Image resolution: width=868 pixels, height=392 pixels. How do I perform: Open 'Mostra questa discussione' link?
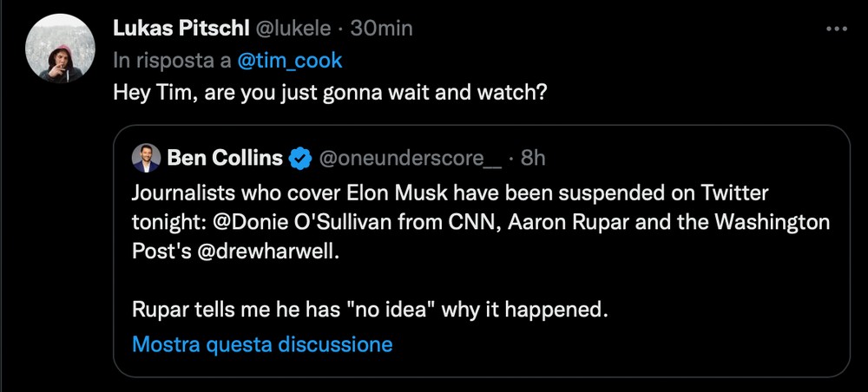[262, 344]
